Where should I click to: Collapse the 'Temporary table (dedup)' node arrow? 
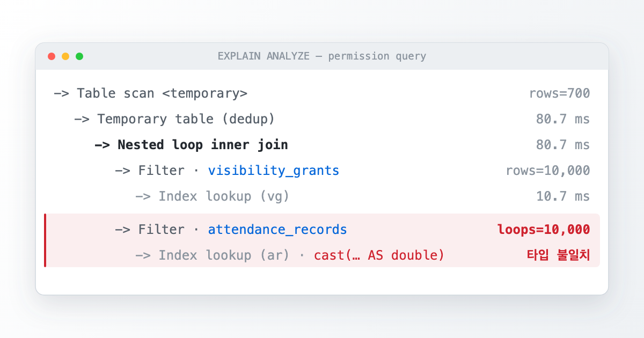click(82, 119)
